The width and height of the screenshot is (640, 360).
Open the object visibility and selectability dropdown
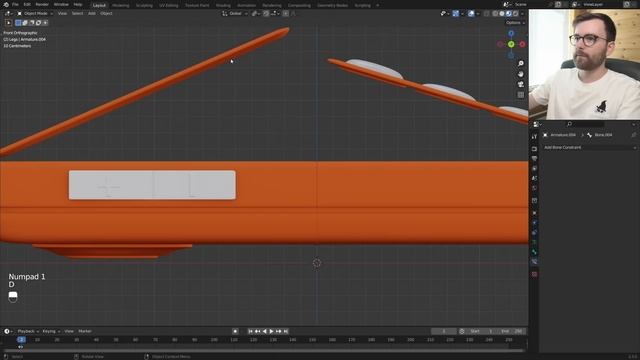445,13
